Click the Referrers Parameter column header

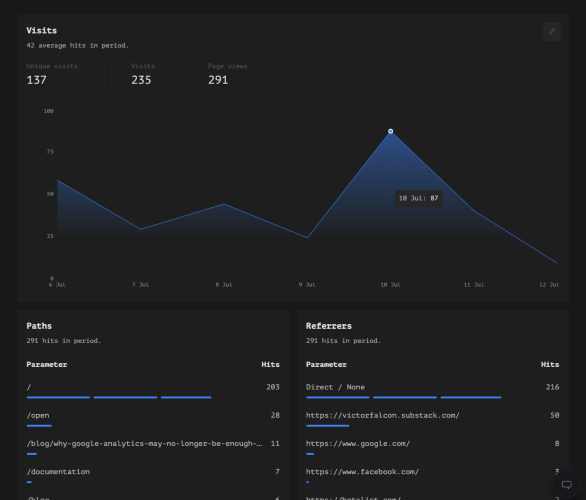pyautogui.click(x=326, y=365)
